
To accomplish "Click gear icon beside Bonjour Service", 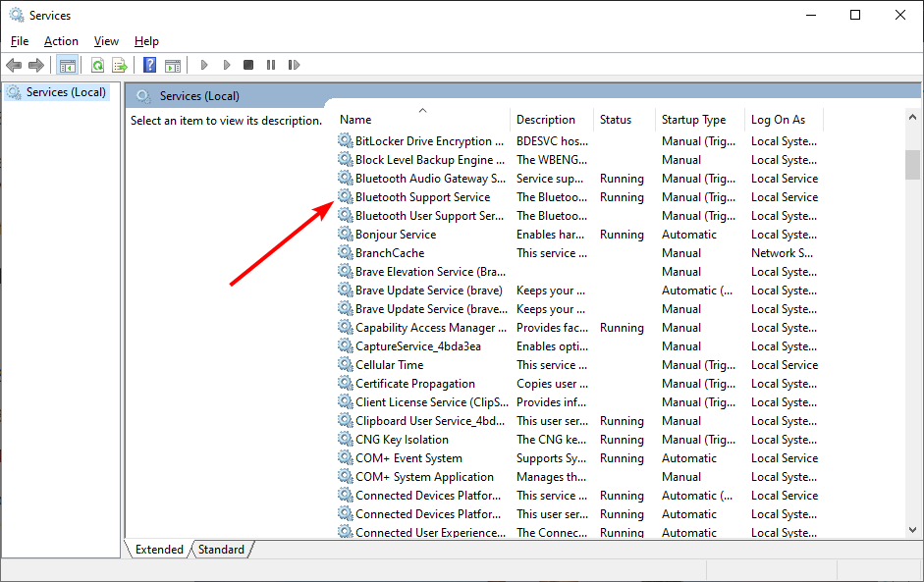I will pyautogui.click(x=346, y=234).
